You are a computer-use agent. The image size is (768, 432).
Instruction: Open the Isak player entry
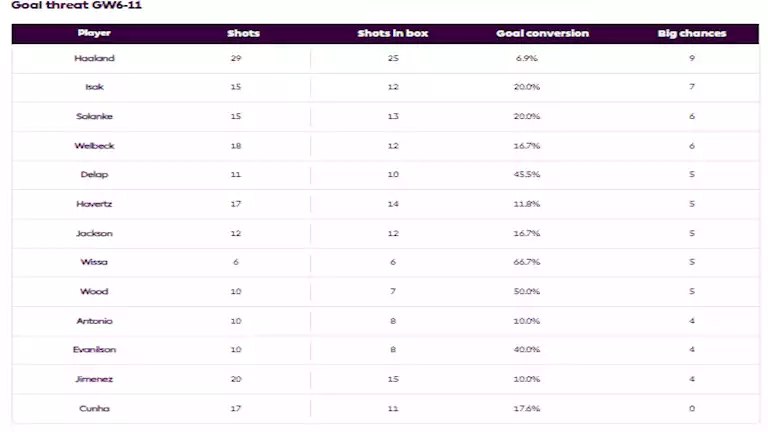[x=95, y=87]
